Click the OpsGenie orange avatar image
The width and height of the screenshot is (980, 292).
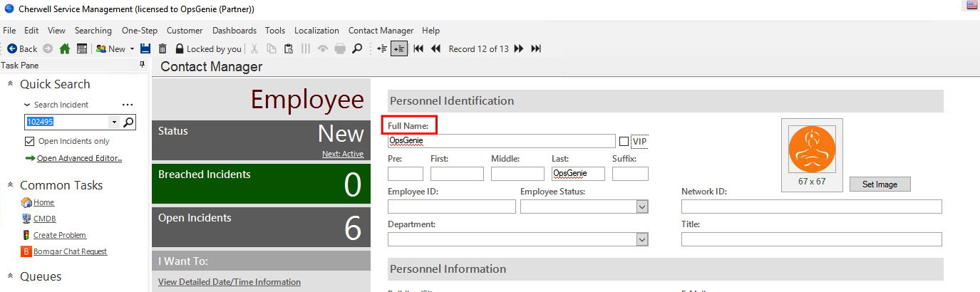[x=811, y=150]
